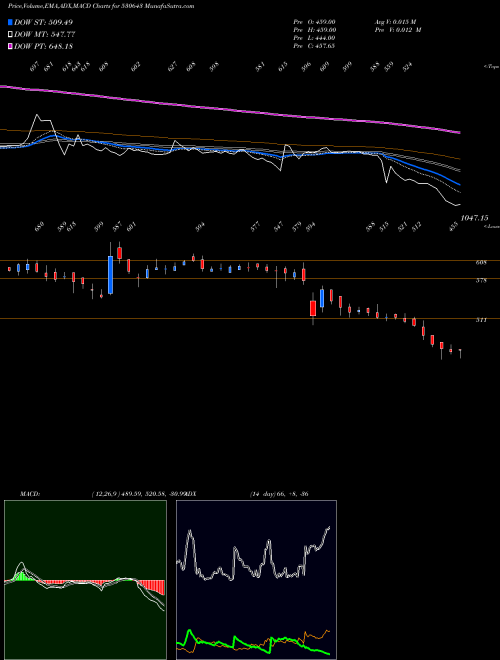Click the 578 price level label

(481, 280)
